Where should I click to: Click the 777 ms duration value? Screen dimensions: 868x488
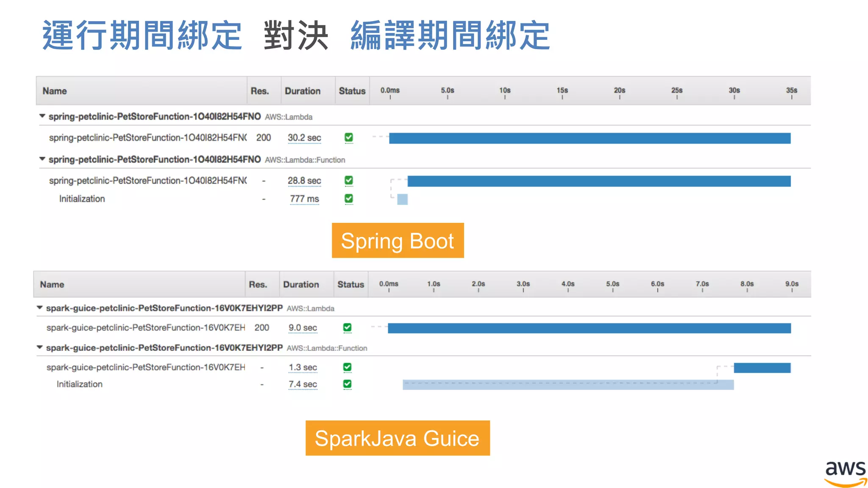(304, 199)
